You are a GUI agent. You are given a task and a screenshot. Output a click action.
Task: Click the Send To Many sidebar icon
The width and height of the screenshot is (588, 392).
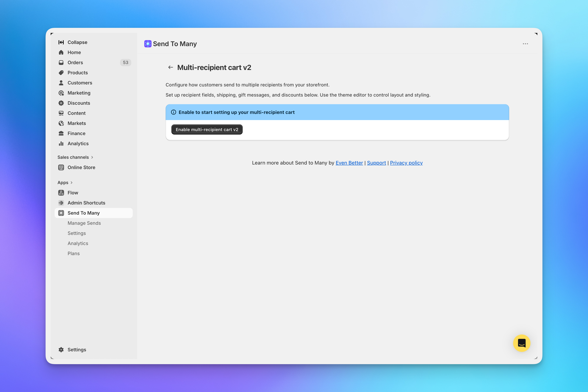point(61,213)
